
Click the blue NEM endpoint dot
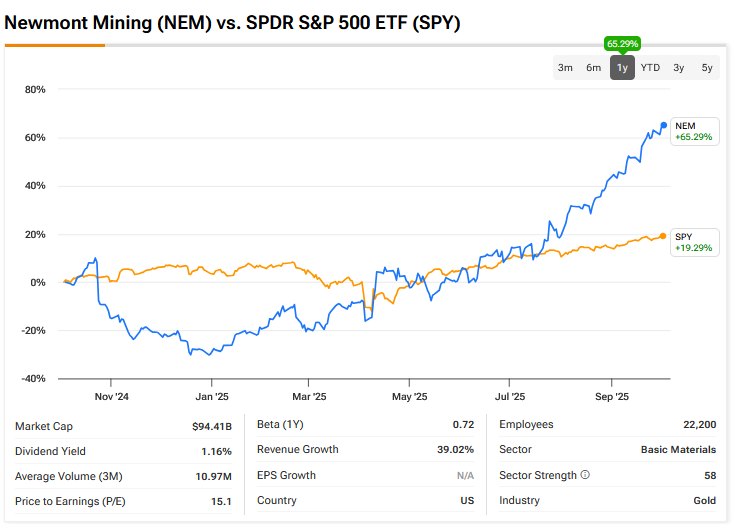[663, 125]
